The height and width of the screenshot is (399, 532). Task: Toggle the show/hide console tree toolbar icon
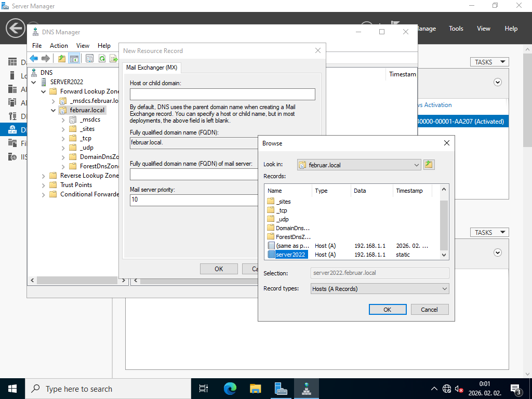pyautogui.click(x=74, y=58)
